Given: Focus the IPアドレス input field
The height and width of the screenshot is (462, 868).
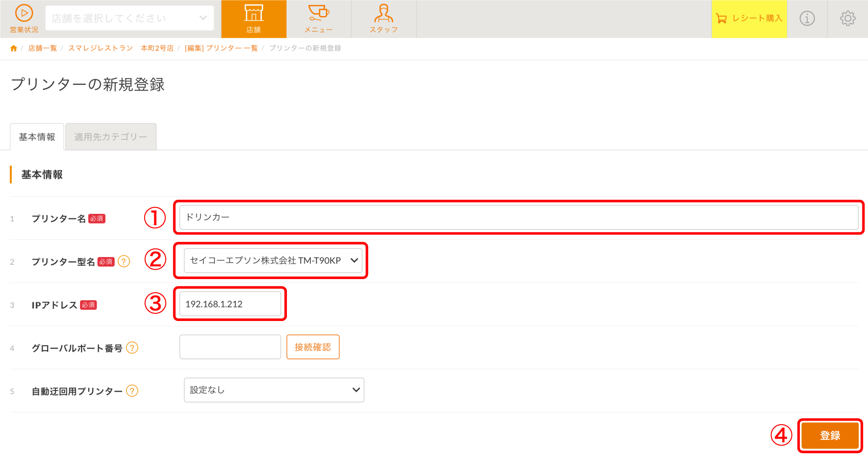Looking at the screenshot, I should 230,304.
